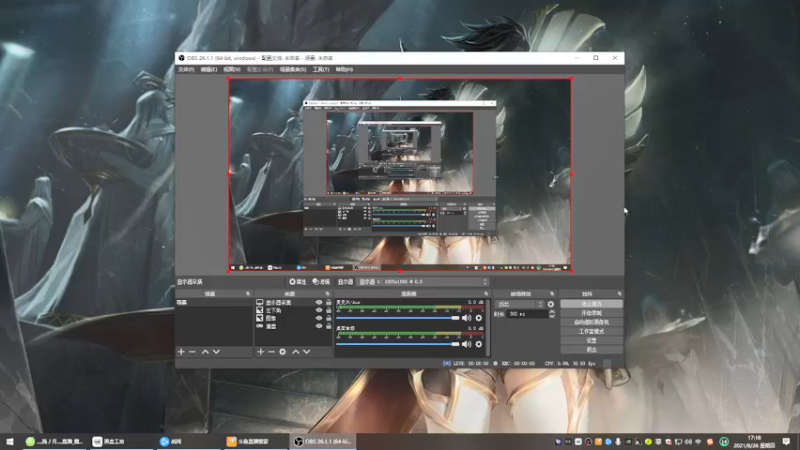This screenshot has height=450, width=800.
Task: Open source properties gear in 来源 dock toolbar
Action: (x=283, y=352)
